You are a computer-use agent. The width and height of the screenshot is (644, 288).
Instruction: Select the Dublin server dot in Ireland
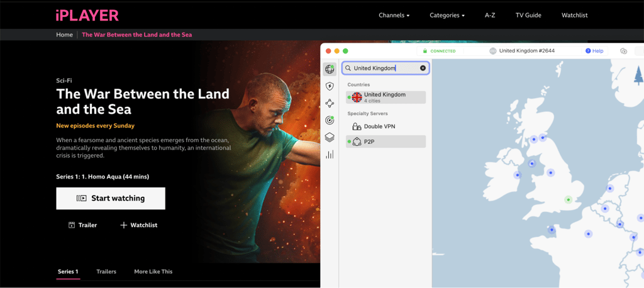click(517, 175)
